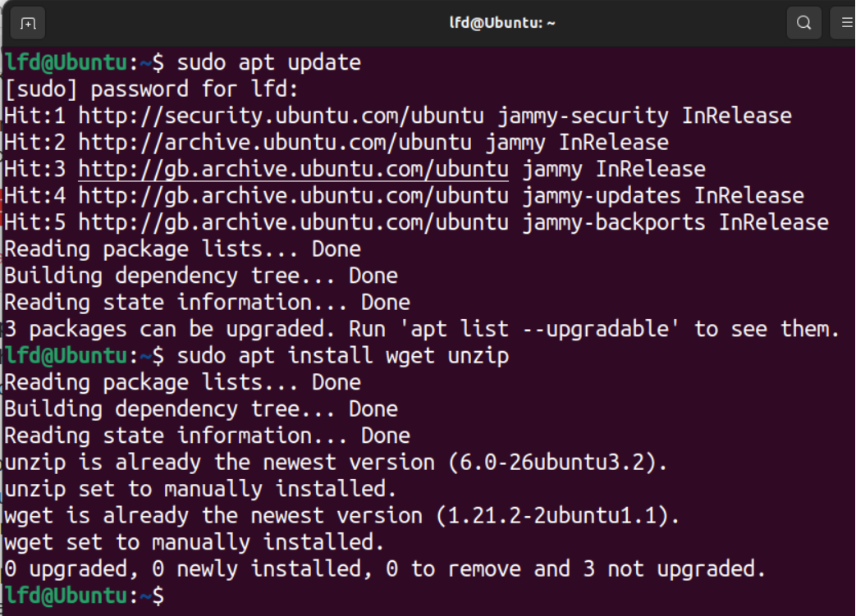Open the underlined gb.archive.ubuntu.com jammy link

294,169
